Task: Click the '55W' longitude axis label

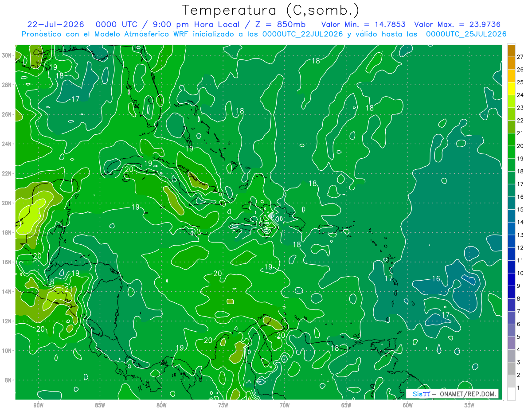Action: click(x=469, y=405)
